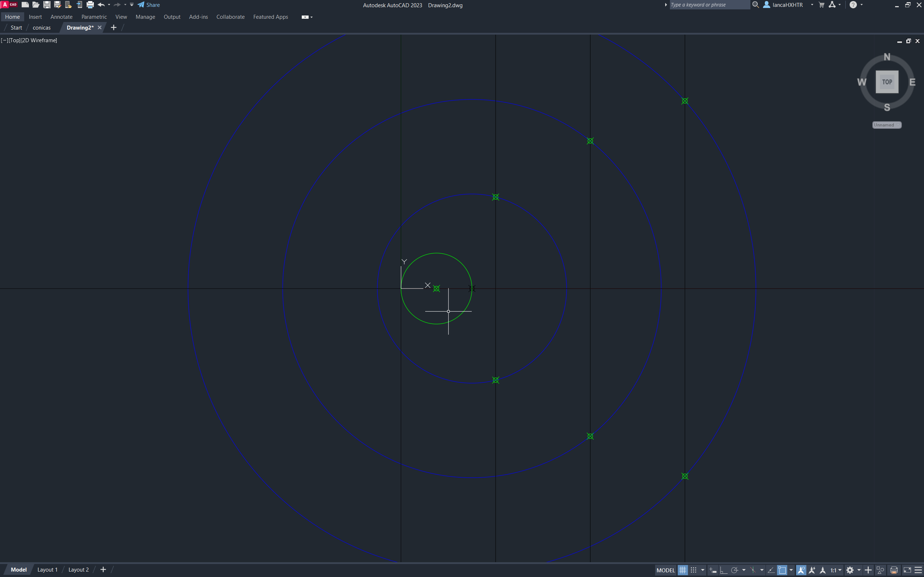Click the search magnifier in the title bar
This screenshot has height=577, width=924.
(755, 5)
